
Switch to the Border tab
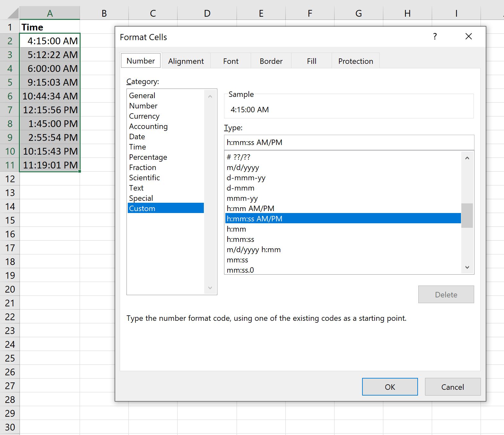pos(271,61)
